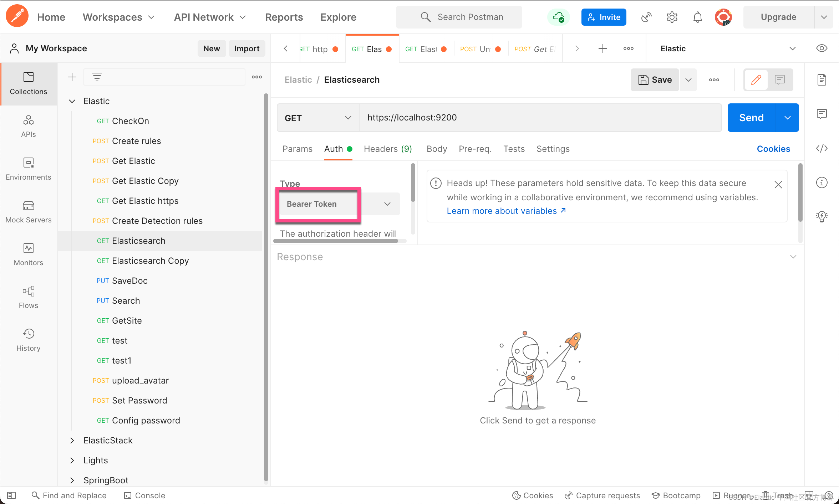839x504 pixels.
Task: Toggle the environment quick look eye icon
Action: point(822,48)
